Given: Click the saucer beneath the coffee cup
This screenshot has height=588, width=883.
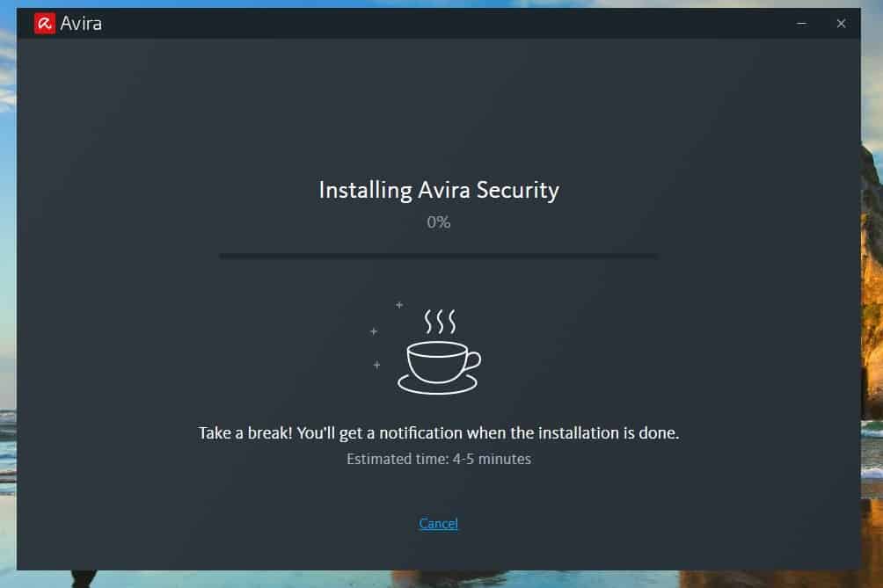Looking at the screenshot, I should coord(437,385).
